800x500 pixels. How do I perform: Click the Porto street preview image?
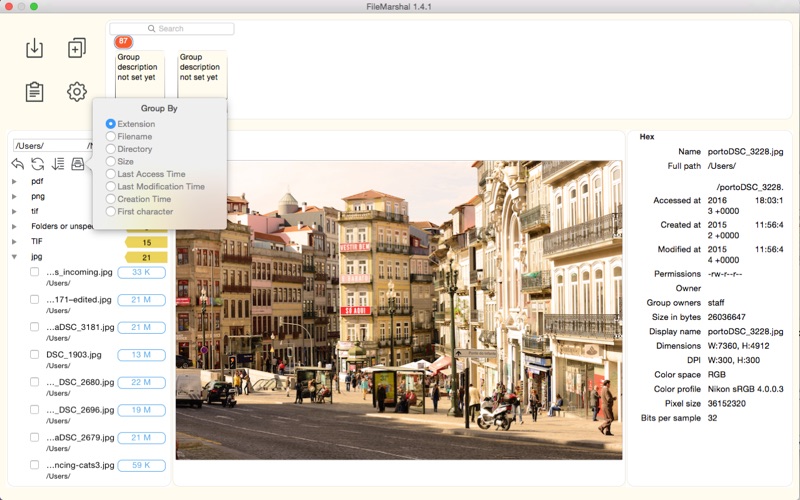click(399, 310)
